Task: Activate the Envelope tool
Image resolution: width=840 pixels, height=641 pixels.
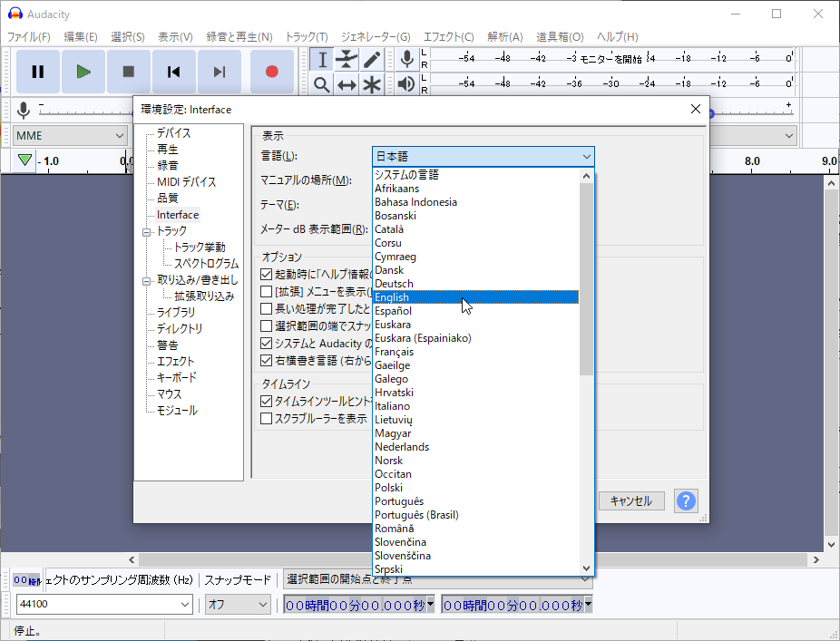Action: pos(347,58)
